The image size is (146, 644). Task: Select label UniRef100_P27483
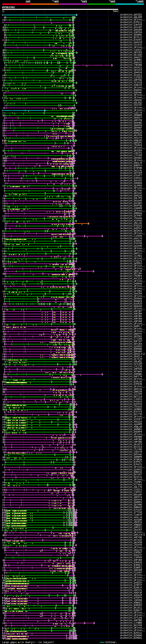(131, 485)
